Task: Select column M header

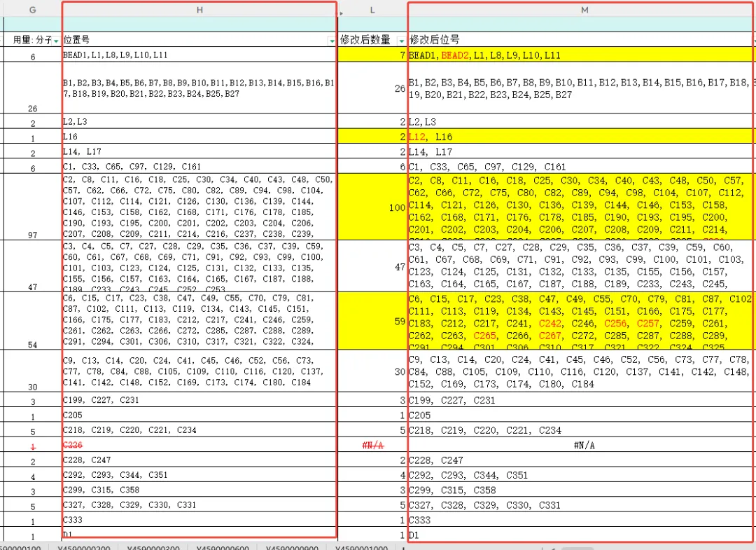Action: click(584, 10)
